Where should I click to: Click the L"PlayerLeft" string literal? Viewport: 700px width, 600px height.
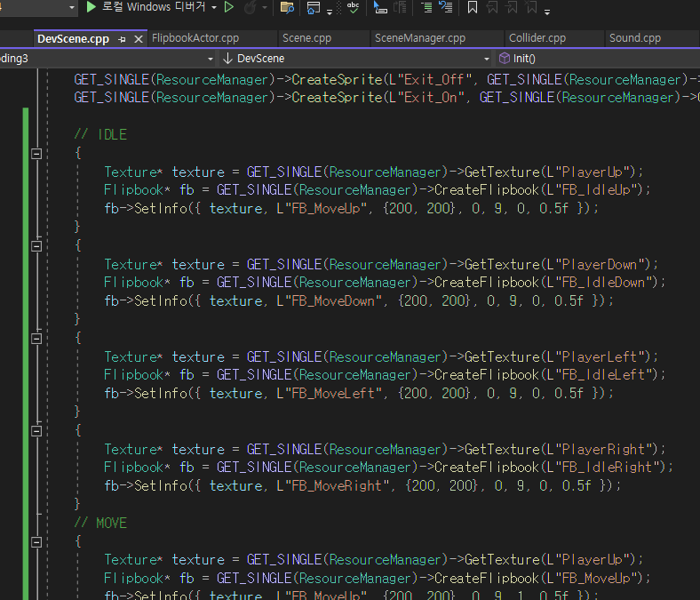(597, 357)
